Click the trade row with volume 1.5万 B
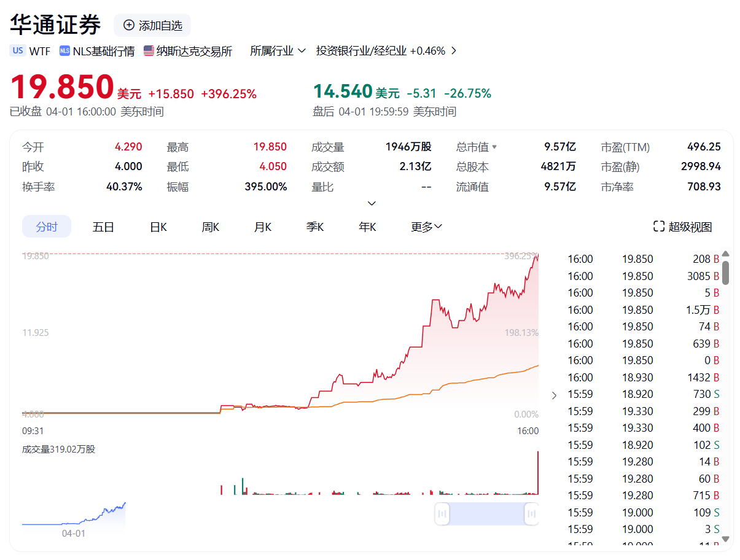The height and width of the screenshot is (560, 740). pyautogui.click(x=643, y=310)
